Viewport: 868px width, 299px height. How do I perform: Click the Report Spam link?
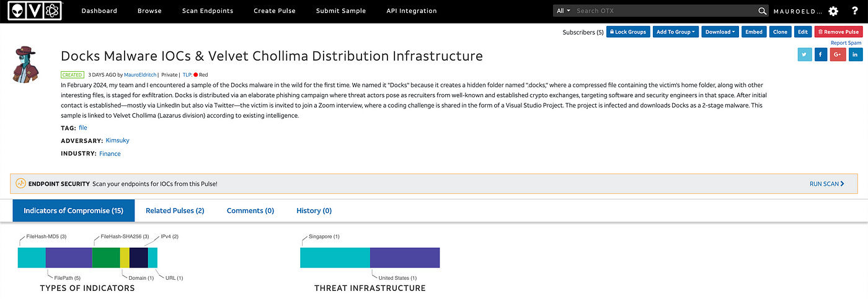846,43
